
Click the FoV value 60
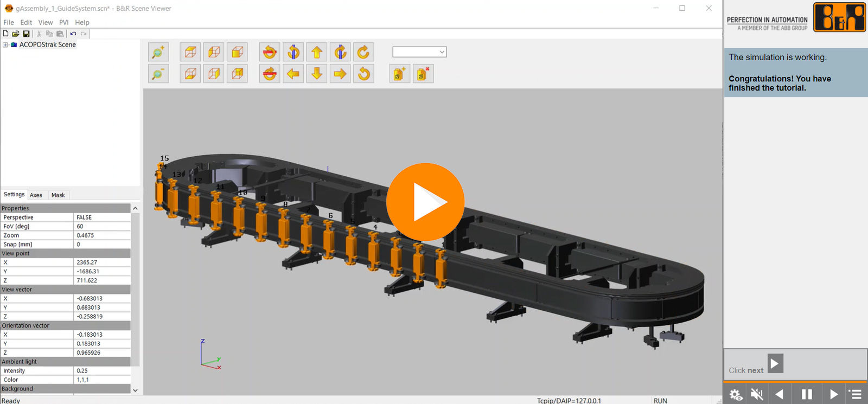click(102, 226)
